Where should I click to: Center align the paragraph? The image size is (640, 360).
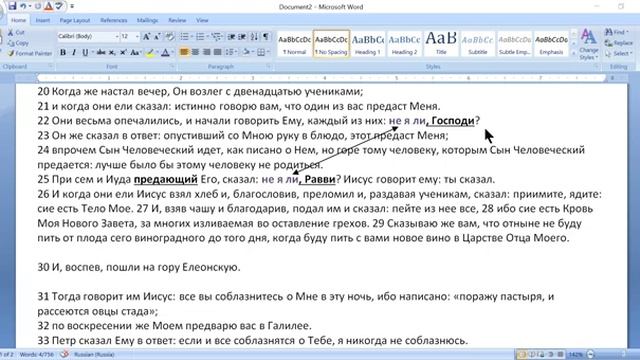196,52
